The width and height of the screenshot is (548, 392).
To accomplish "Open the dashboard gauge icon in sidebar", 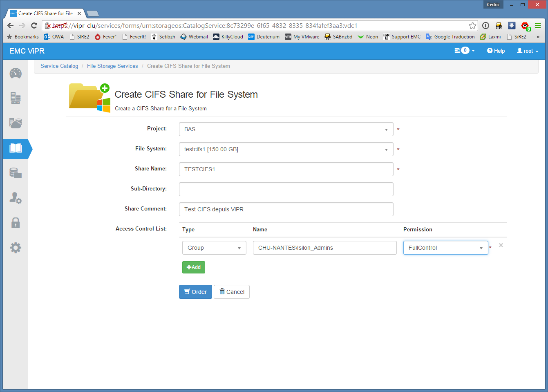I will [x=16, y=74].
